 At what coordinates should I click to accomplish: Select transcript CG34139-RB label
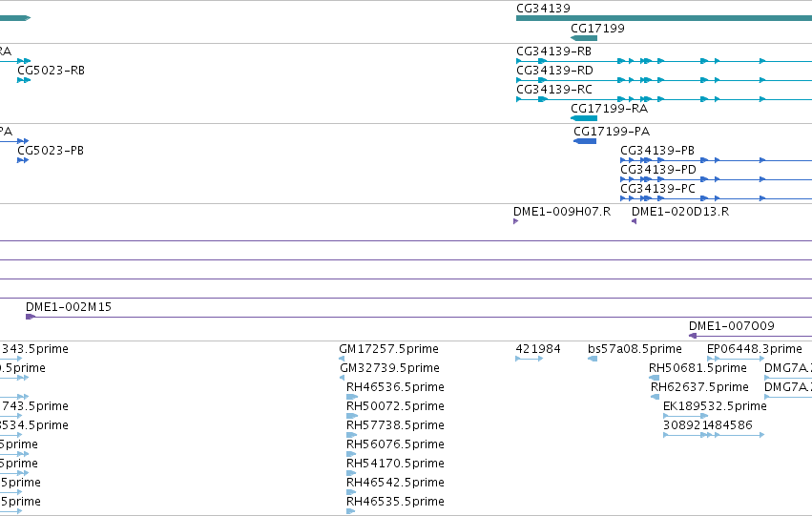click(x=553, y=52)
